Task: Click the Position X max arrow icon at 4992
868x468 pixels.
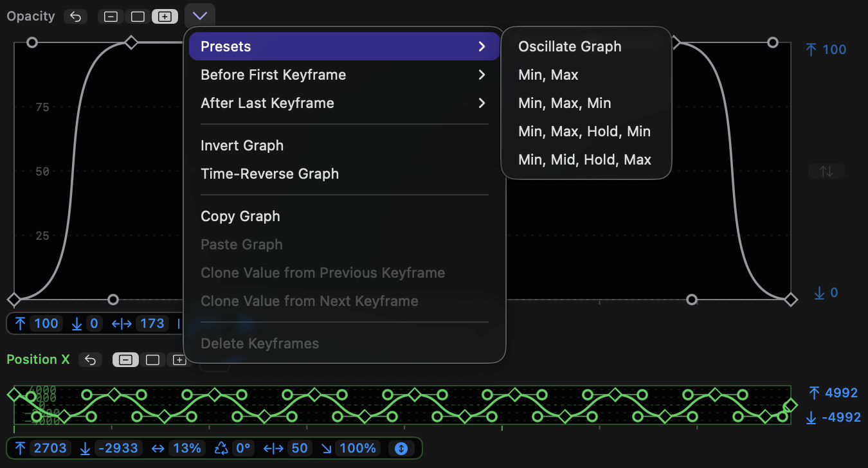Action: [814, 393]
